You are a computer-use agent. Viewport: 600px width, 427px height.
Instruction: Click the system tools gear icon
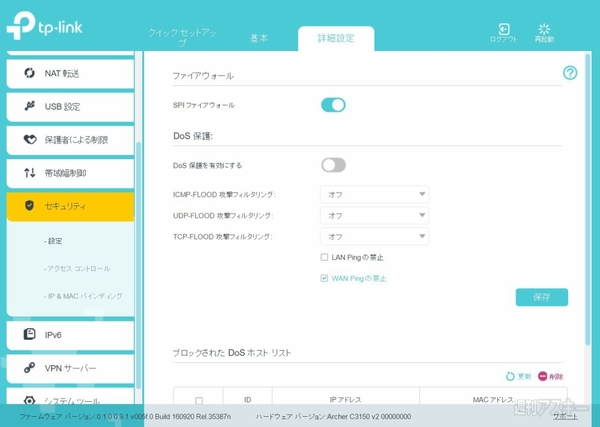pyautogui.click(x=29, y=401)
